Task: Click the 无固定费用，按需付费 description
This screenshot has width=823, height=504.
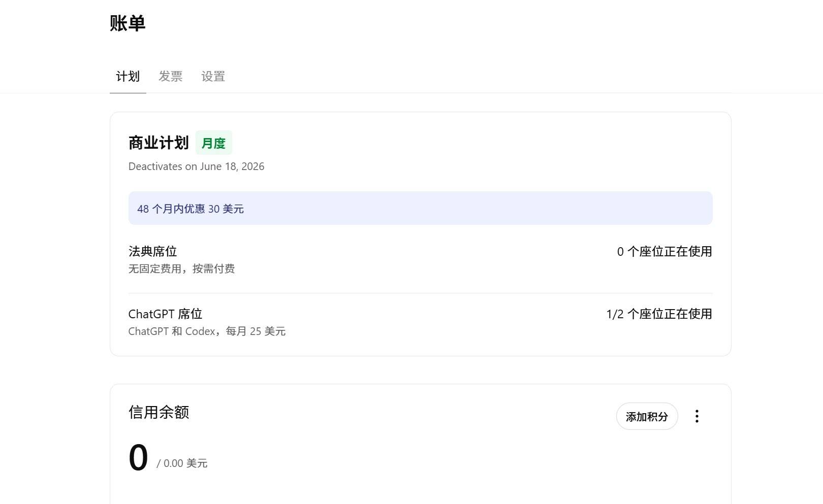Action: point(182,268)
